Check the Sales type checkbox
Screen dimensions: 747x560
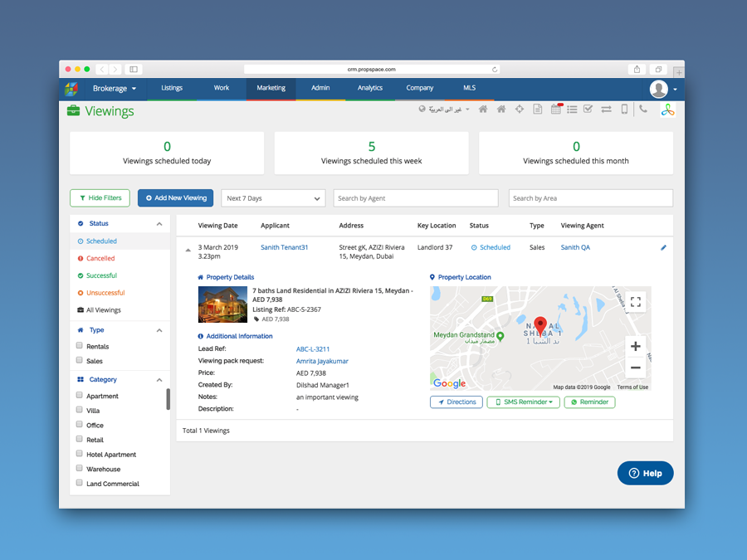point(80,360)
